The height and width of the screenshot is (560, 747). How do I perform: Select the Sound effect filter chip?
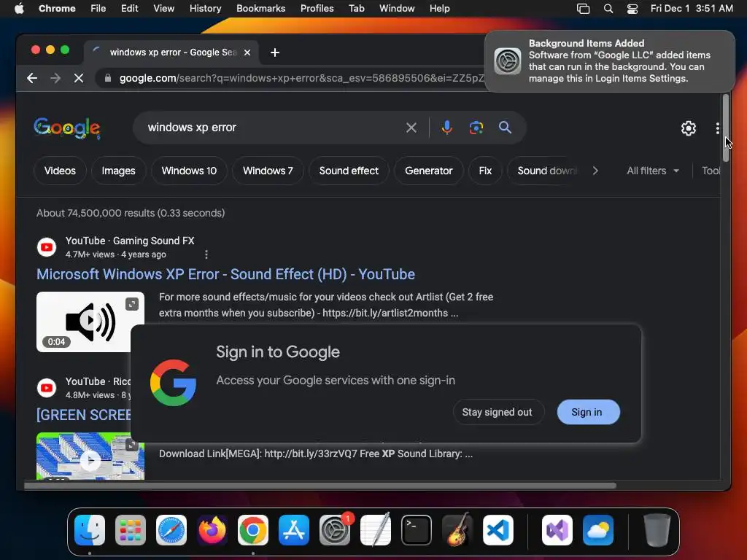pyautogui.click(x=349, y=171)
